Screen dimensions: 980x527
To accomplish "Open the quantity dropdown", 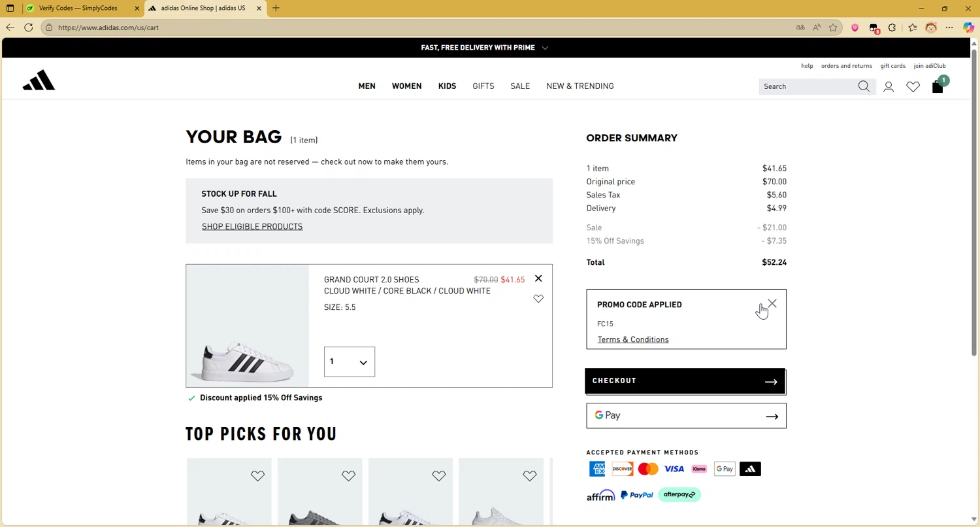I will (350, 362).
